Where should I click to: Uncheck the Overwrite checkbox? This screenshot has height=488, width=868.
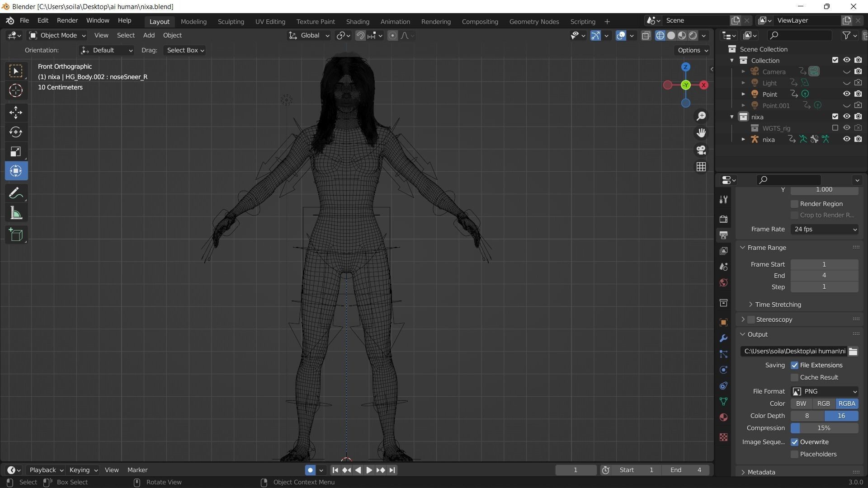click(794, 442)
